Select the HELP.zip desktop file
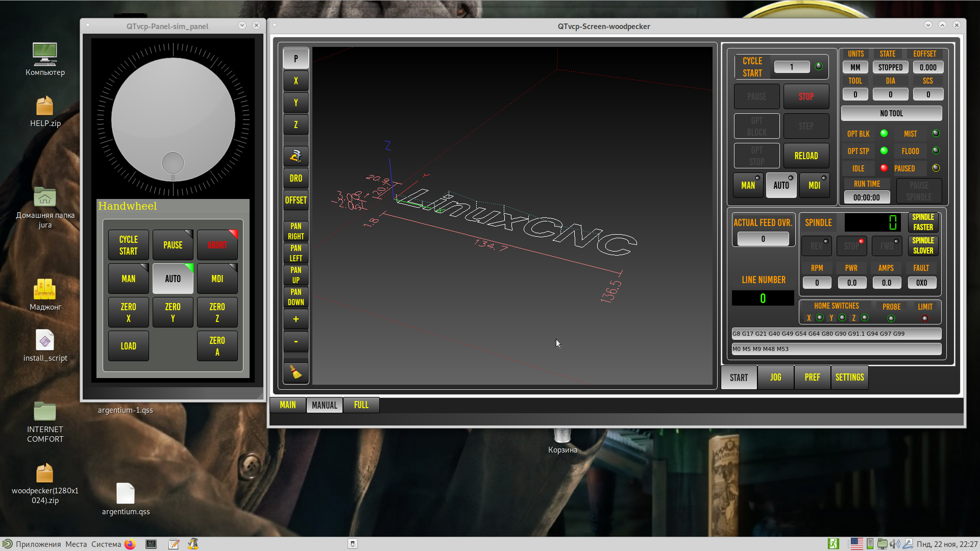The height and width of the screenshot is (551, 980). (x=45, y=112)
